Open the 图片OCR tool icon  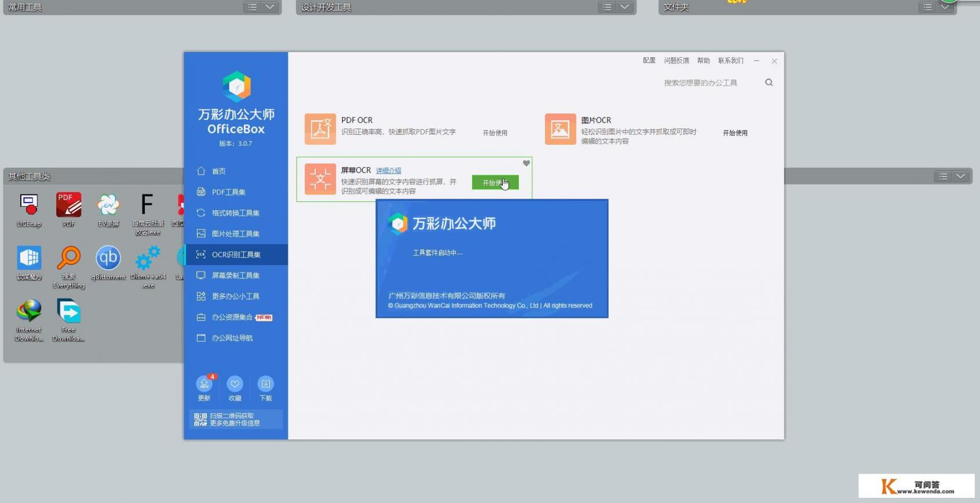560,129
